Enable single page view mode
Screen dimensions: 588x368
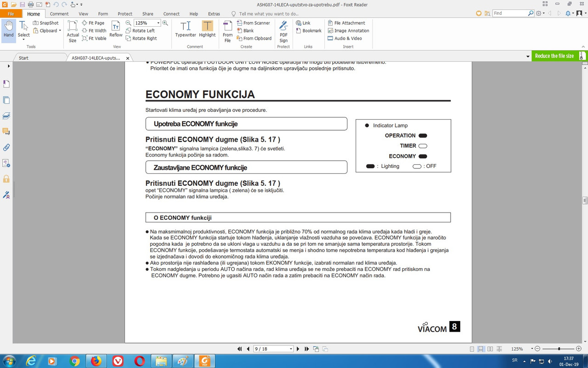(x=472, y=349)
